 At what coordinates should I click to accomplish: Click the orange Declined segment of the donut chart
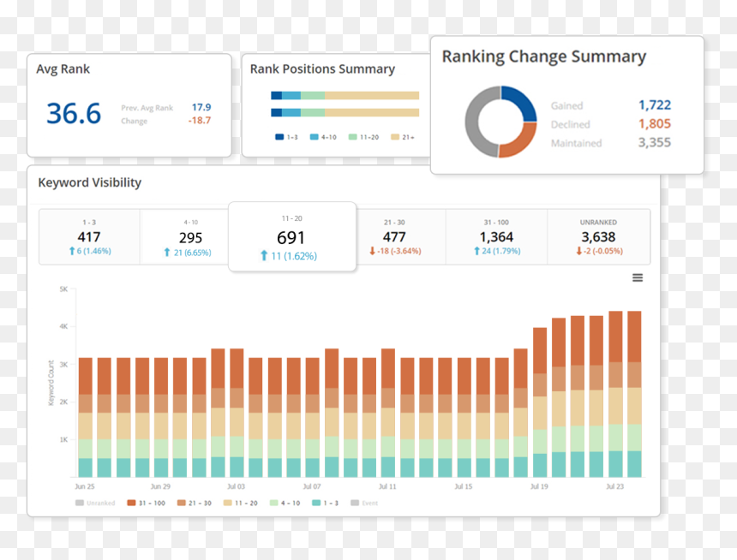tap(521, 143)
